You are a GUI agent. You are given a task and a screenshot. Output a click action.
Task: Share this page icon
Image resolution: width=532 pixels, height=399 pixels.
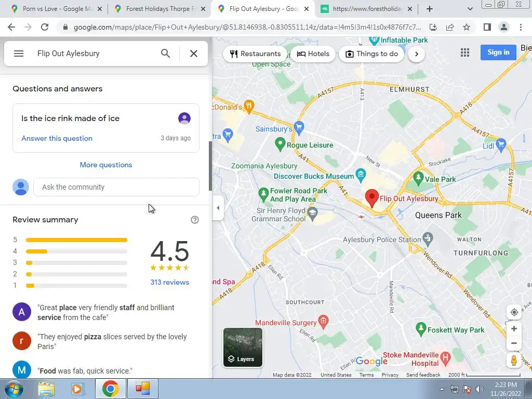click(450, 27)
